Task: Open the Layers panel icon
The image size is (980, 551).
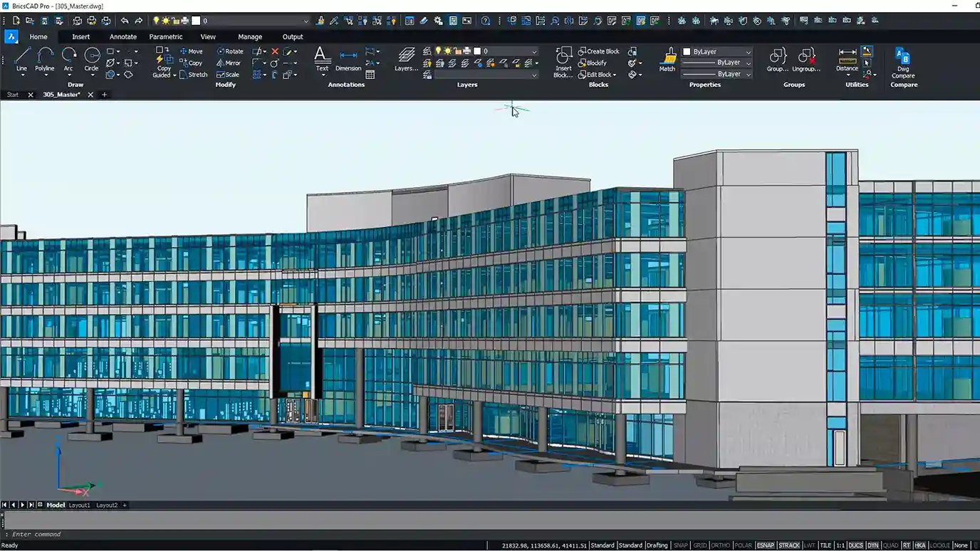Action: [406, 58]
